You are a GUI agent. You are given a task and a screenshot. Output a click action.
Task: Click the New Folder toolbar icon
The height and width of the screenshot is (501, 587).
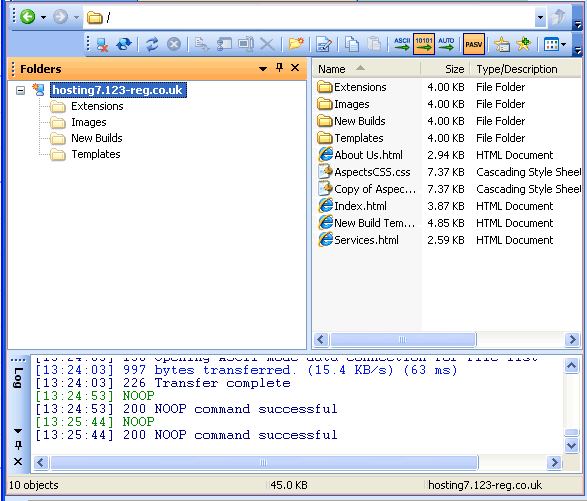click(x=296, y=44)
